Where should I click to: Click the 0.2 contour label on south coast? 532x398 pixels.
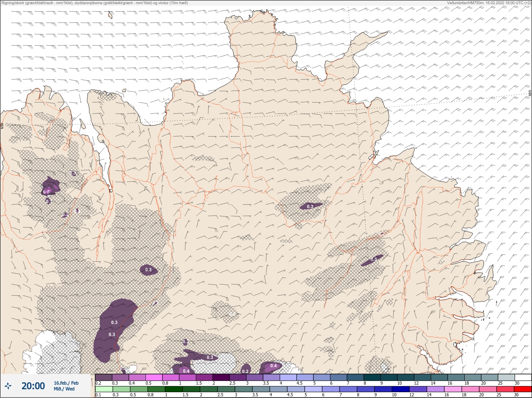245,371
